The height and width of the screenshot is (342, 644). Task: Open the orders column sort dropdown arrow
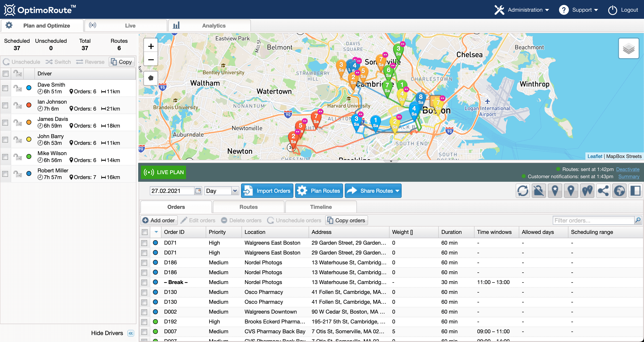[156, 232]
